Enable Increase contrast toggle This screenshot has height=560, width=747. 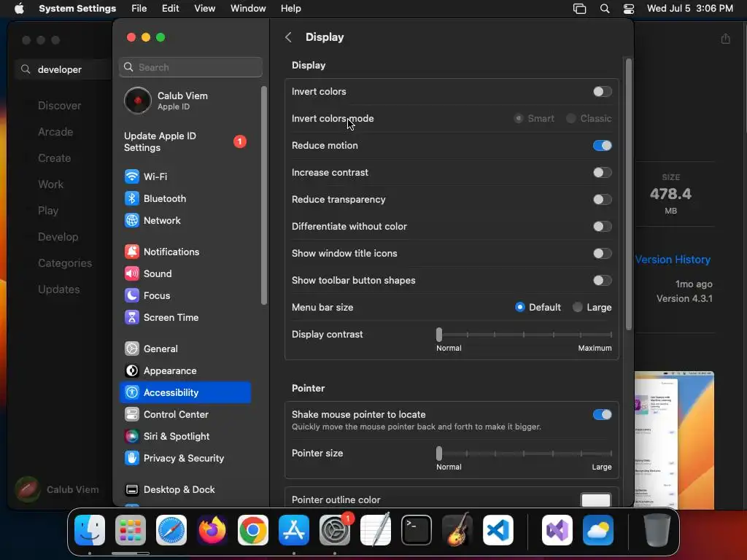click(602, 172)
